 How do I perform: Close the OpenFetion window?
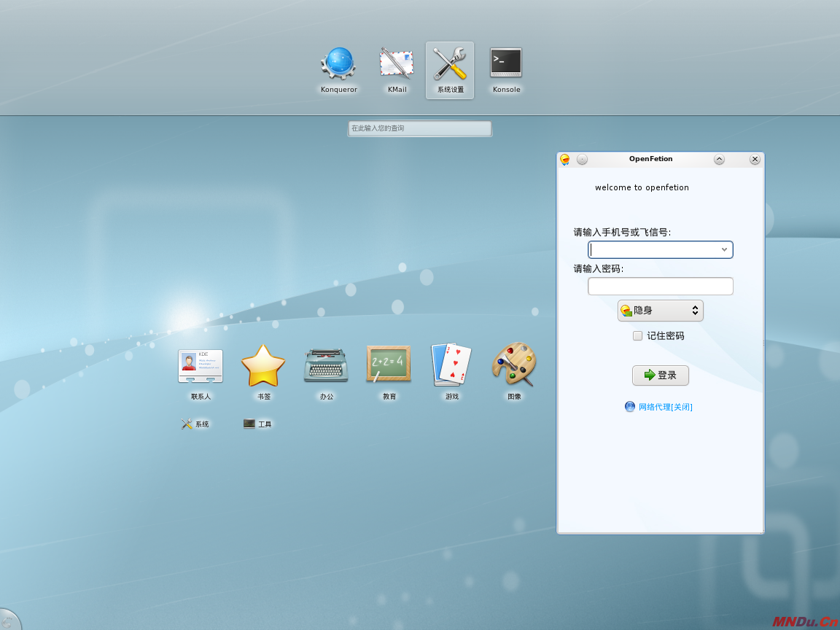(755, 159)
